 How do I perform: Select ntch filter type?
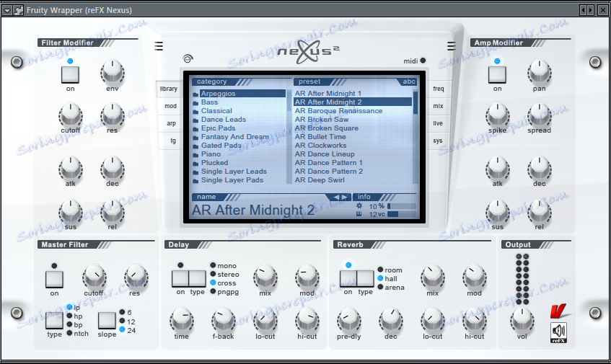coord(77,333)
